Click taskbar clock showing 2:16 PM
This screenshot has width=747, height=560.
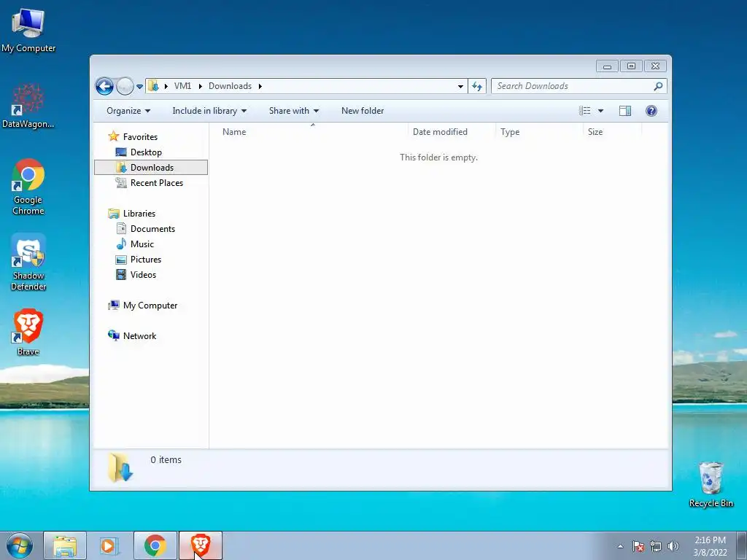(710, 546)
